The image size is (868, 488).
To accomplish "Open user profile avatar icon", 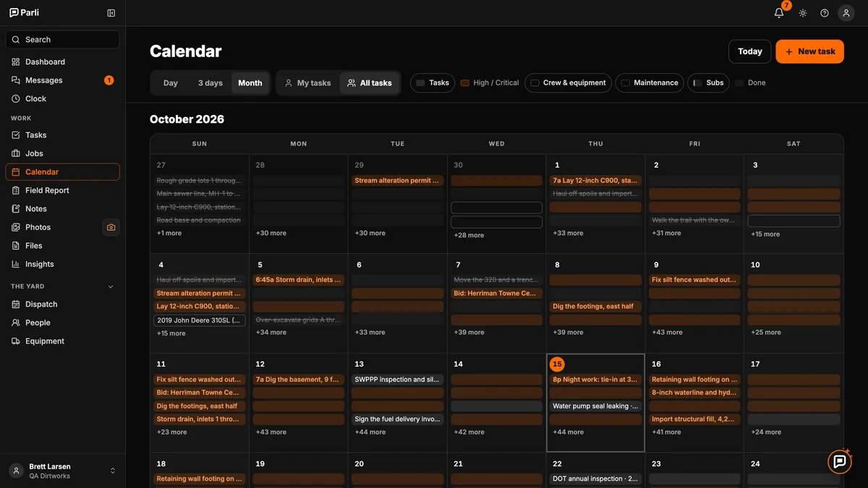I will point(846,13).
